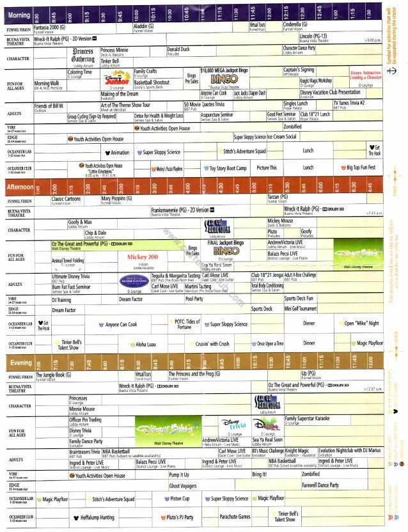The height and width of the screenshot is (532, 408).
Task: Click the BINGO logo under $10,000 MEGA Jackpot
Action: [x=224, y=79]
